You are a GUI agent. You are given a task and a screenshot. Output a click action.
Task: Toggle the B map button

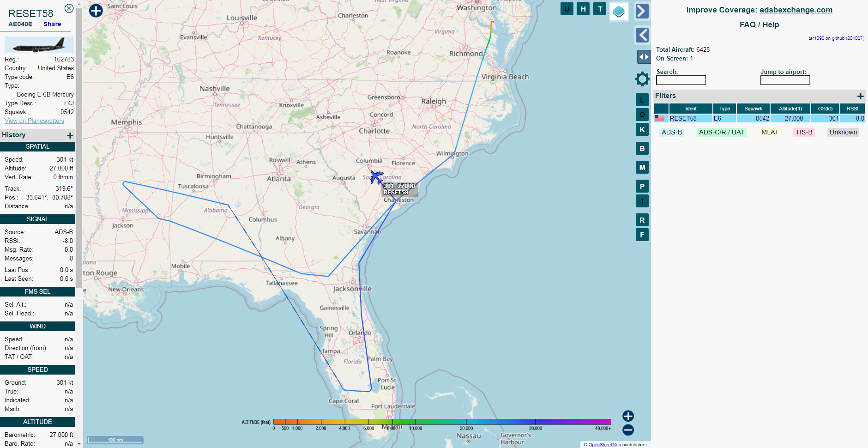click(642, 148)
